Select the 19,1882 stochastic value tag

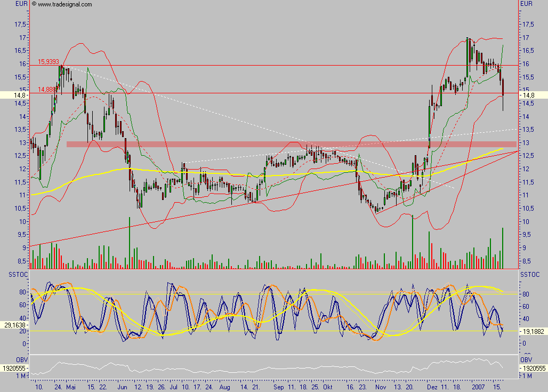click(533, 331)
